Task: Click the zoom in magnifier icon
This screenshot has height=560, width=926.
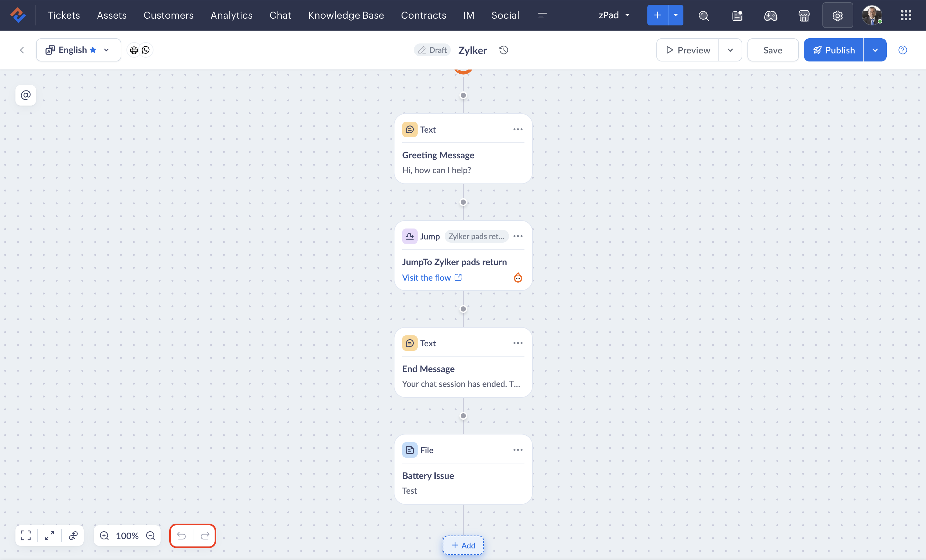Action: tap(105, 536)
